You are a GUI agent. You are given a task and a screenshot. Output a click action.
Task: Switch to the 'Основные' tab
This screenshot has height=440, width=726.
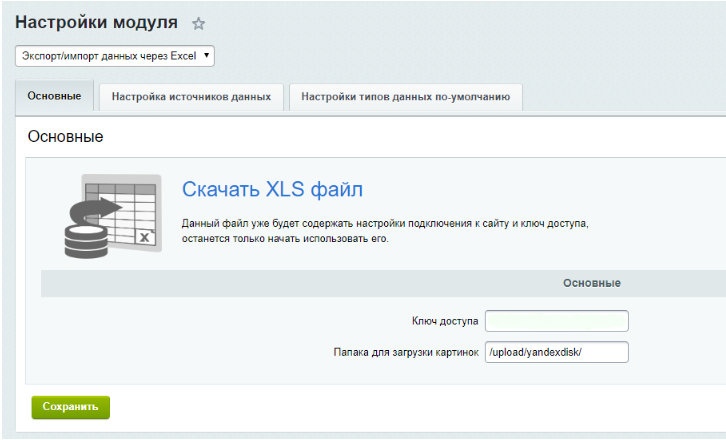pos(55,97)
